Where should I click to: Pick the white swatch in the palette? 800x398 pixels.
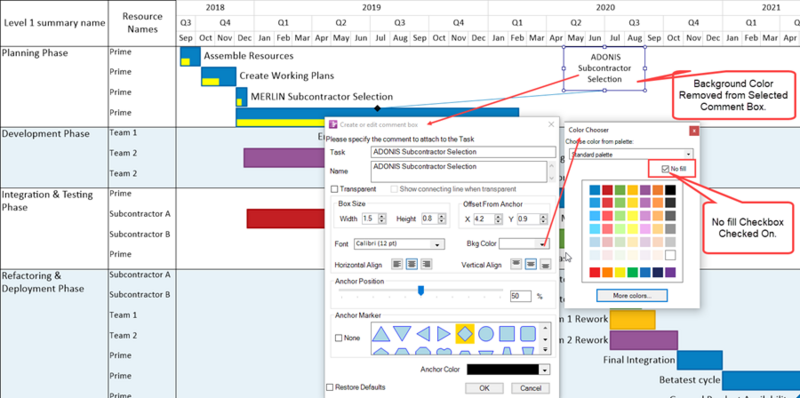point(670,255)
